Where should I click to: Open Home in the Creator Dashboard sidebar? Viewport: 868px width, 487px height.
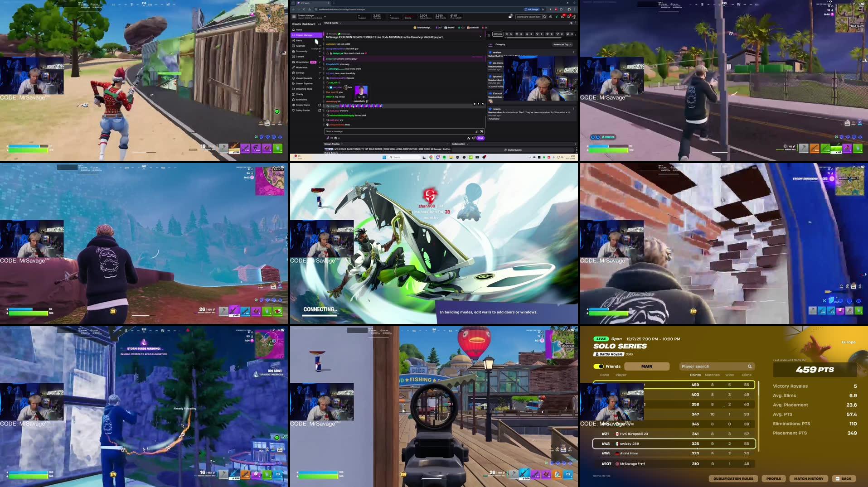(x=299, y=30)
